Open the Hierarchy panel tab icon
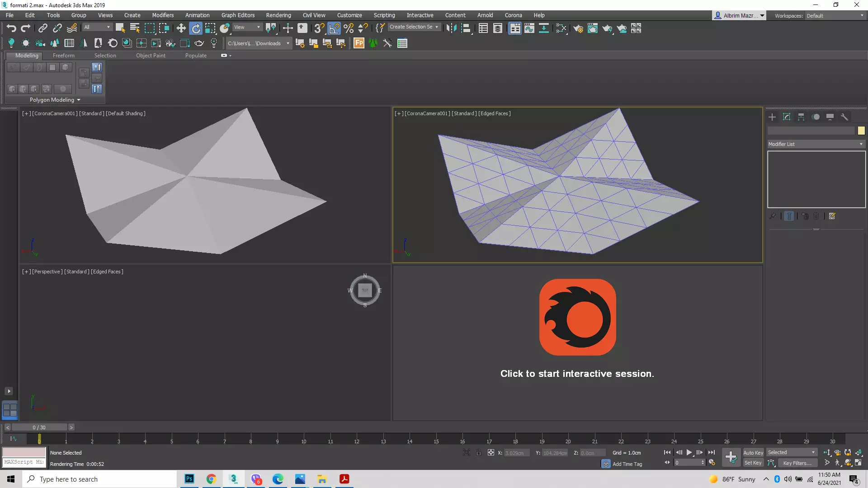 [801, 117]
